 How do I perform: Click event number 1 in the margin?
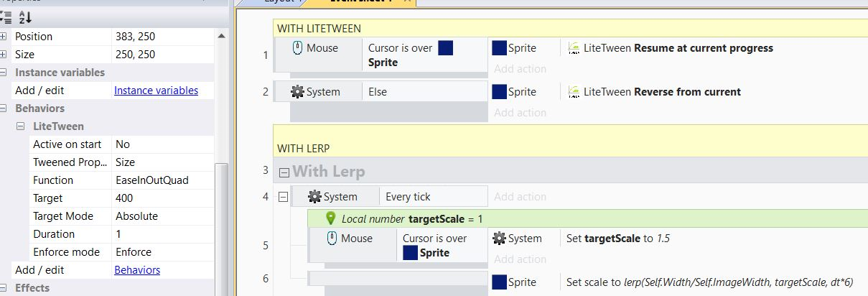tap(266, 55)
